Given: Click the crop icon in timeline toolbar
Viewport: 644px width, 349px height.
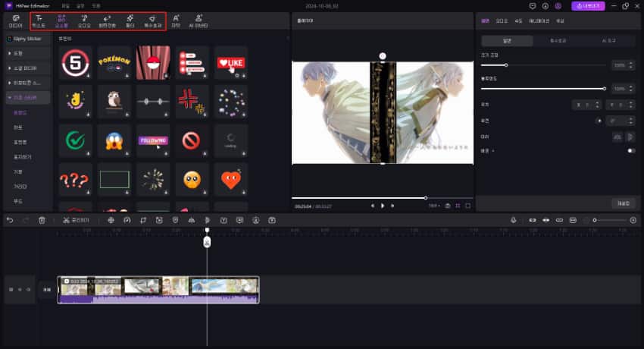Looking at the screenshot, I should [x=143, y=220].
